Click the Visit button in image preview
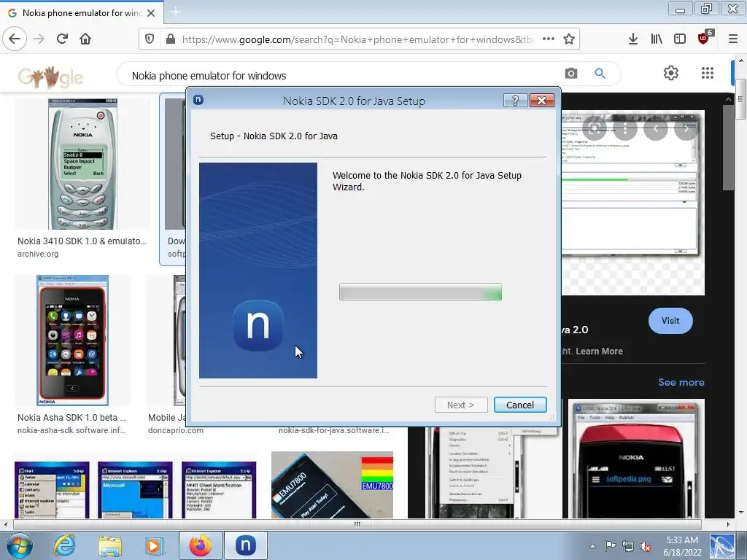Viewport: 747px width, 560px height. [670, 321]
